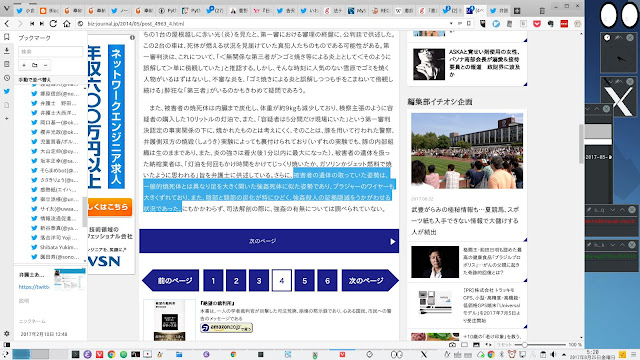Click the fast forward navigation button
The width and height of the screenshot is (640, 360).
42,24
